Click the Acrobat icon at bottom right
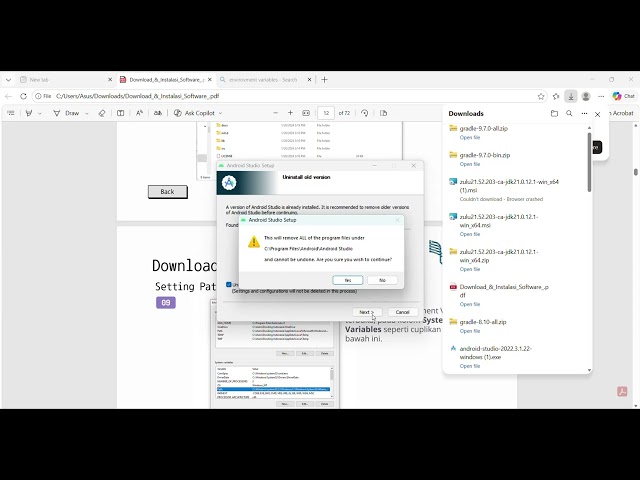640x480 pixels. coord(622,391)
